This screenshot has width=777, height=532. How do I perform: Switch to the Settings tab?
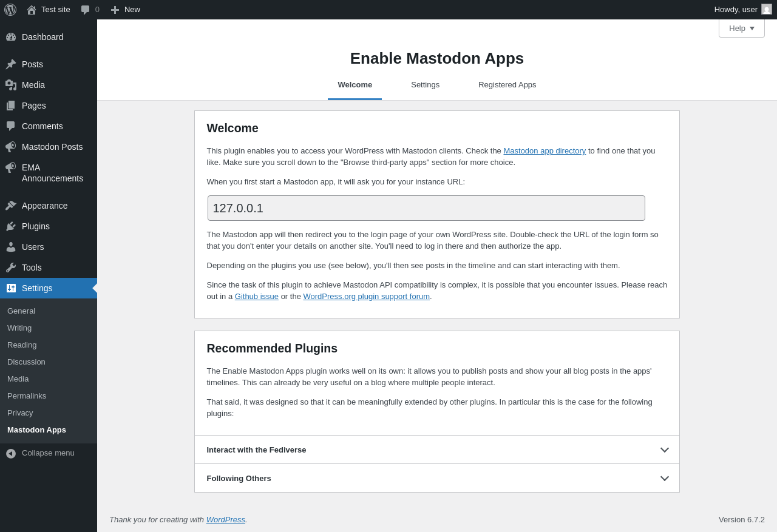pyautogui.click(x=426, y=85)
